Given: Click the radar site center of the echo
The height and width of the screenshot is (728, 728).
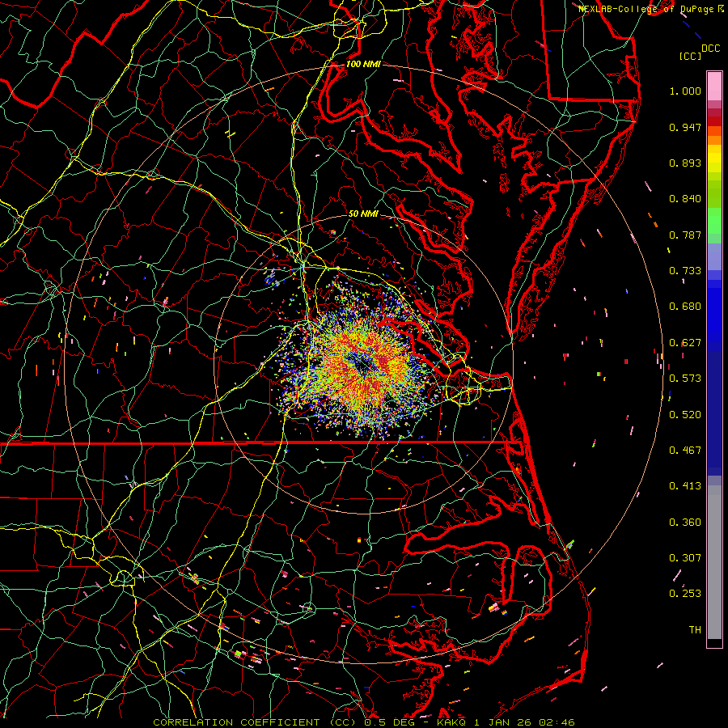Looking at the screenshot, I should 363,365.
